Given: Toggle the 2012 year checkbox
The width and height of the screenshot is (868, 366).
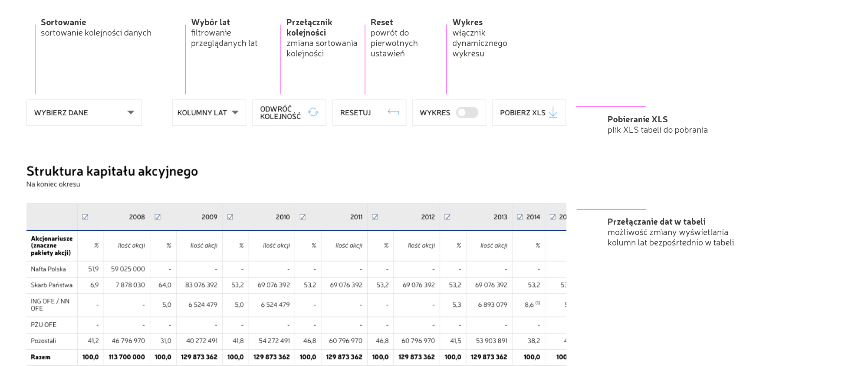Looking at the screenshot, I should [375, 217].
